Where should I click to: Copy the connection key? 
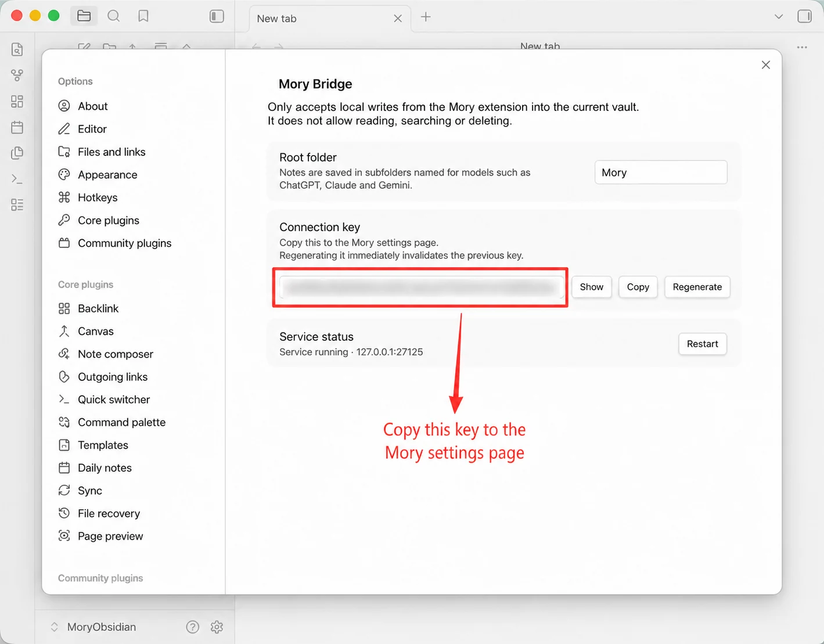pyautogui.click(x=638, y=287)
